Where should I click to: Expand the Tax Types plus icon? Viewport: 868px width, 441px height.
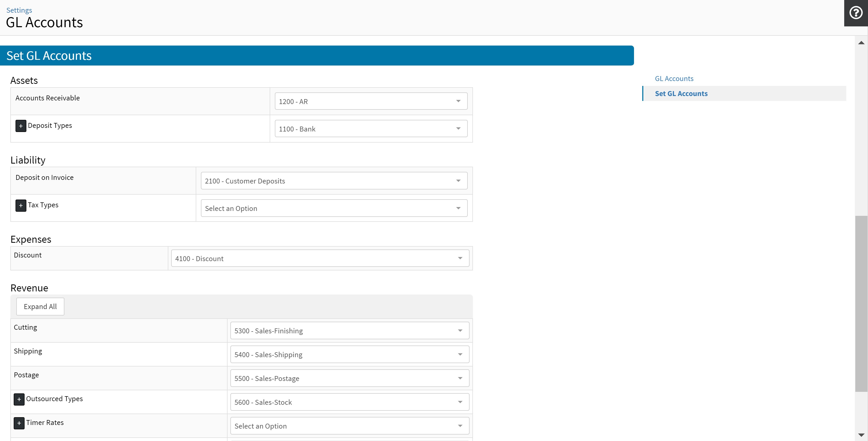20,205
